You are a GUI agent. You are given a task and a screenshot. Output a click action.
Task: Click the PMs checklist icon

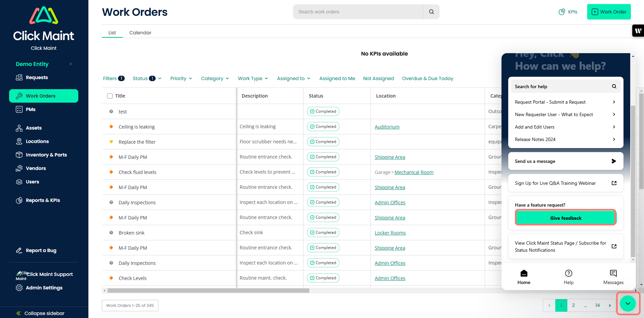click(x=19, y=109)
